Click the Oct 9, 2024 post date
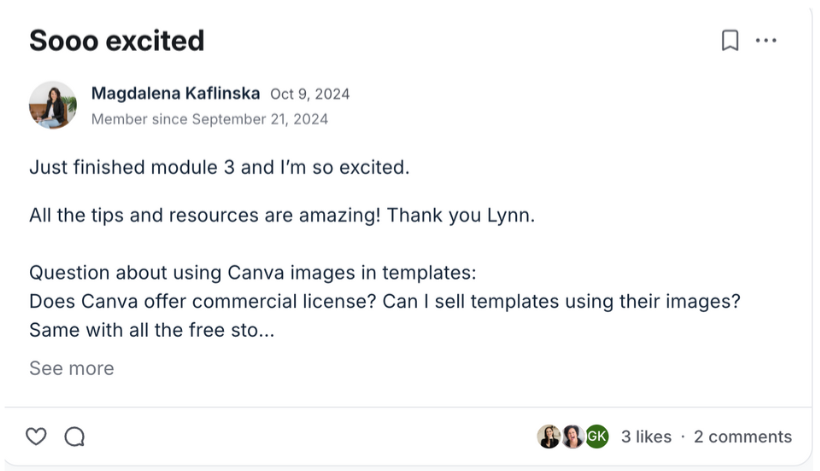Screen dimensions: 820x471 [x=310, y=94]
